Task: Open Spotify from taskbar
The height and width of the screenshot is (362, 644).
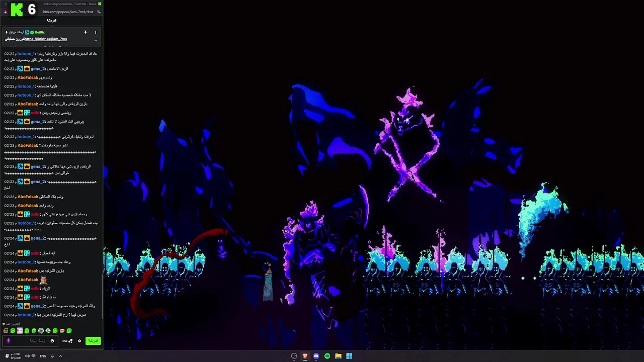Action: click(327, 356)
